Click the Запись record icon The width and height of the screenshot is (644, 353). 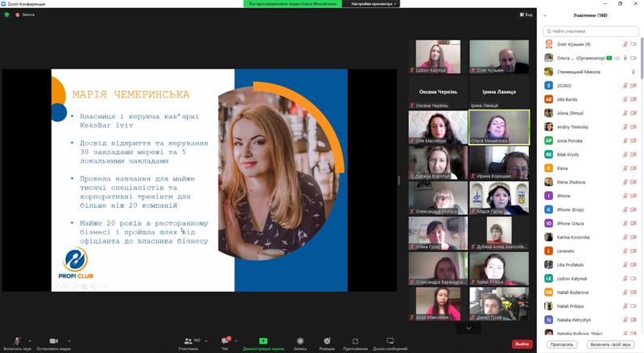pyautogui.click(x=299, y=341)
